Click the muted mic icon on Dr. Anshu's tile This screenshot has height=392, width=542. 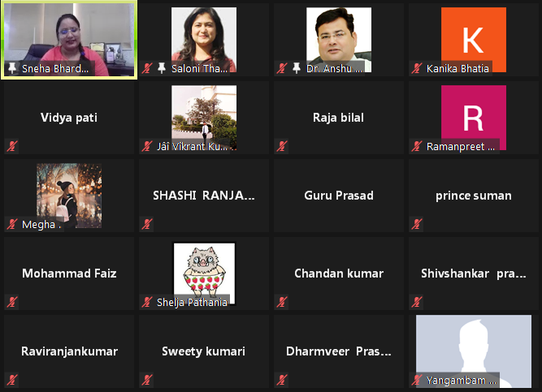click(x=282, y=68)
